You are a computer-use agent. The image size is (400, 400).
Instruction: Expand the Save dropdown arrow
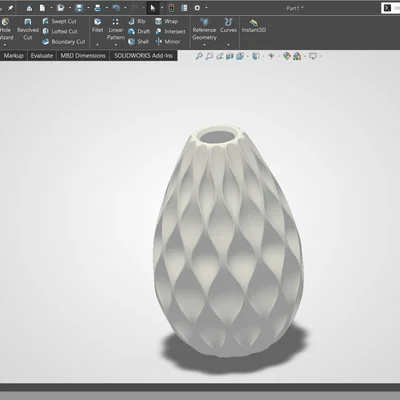[88, 8]
